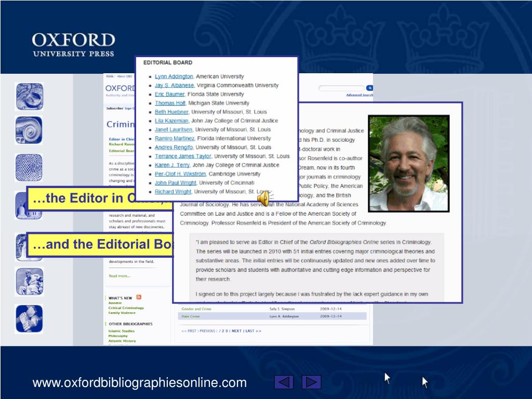Click the Eric Baumer link
Viewport: 532px width, 399px height.
(x=170, y=94)
